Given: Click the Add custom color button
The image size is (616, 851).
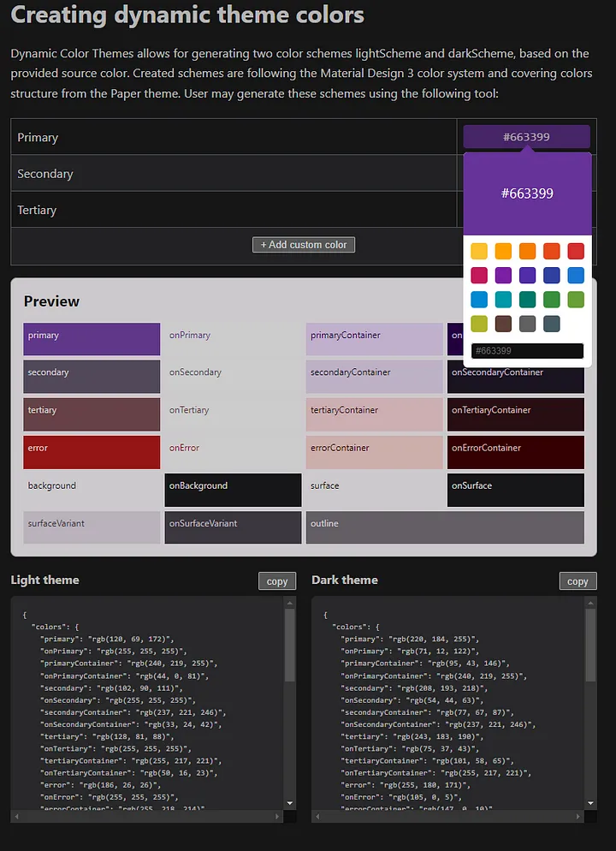Looking at the screenshot, I should click(x=304, y=245).
